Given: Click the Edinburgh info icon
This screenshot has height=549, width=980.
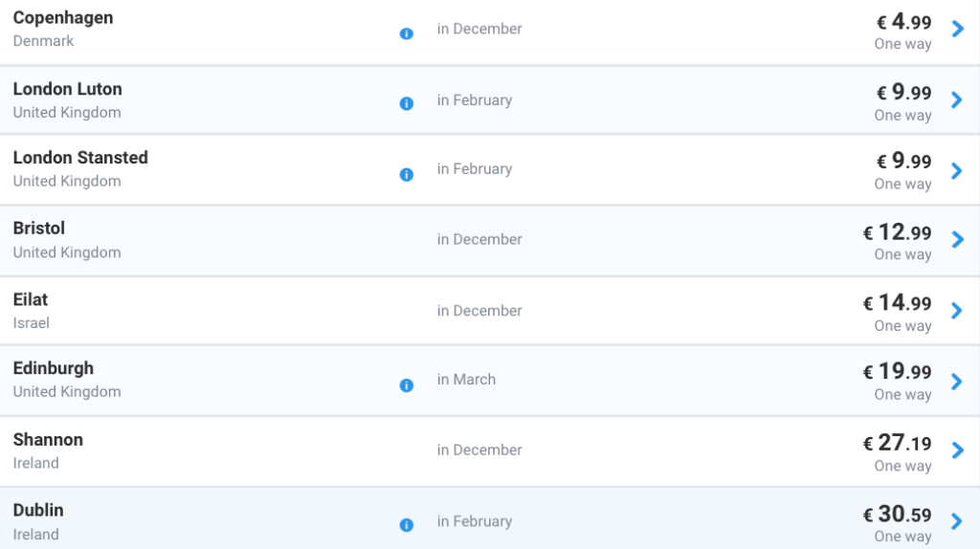Looking at the screenshot, I should 407,385.
